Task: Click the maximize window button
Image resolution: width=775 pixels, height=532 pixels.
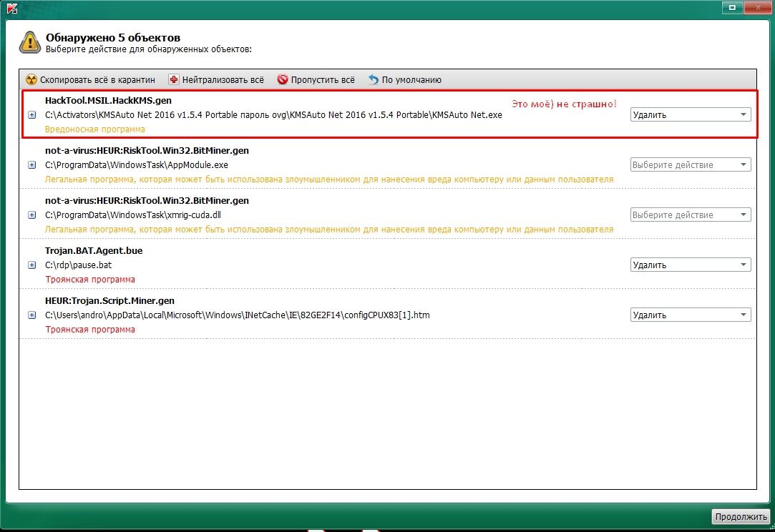Action: [x=733, y=7]
